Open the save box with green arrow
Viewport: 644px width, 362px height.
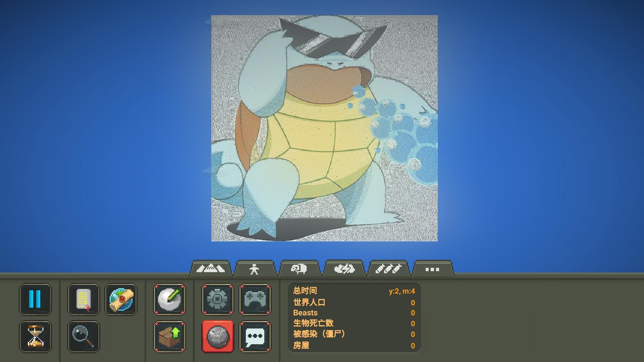169,337
